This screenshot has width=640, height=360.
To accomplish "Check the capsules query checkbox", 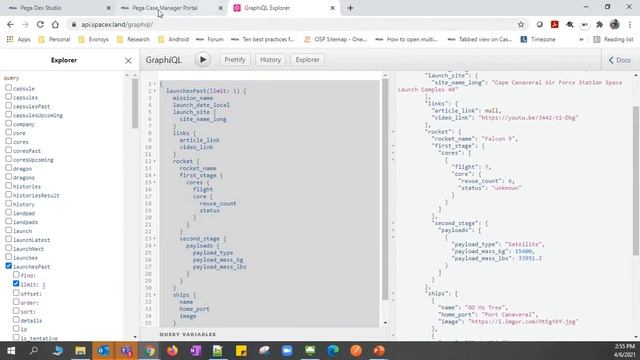I will 9,97.
